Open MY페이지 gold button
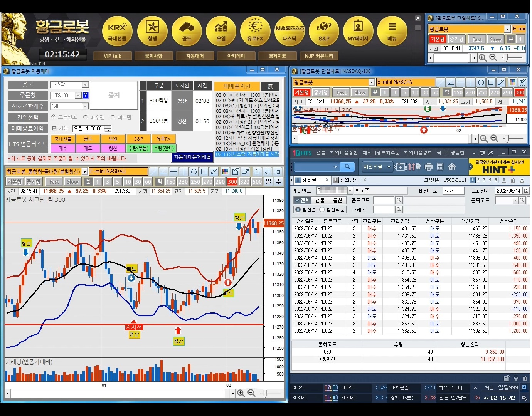This screenshot has width=532, height=416. pos(358,32)
